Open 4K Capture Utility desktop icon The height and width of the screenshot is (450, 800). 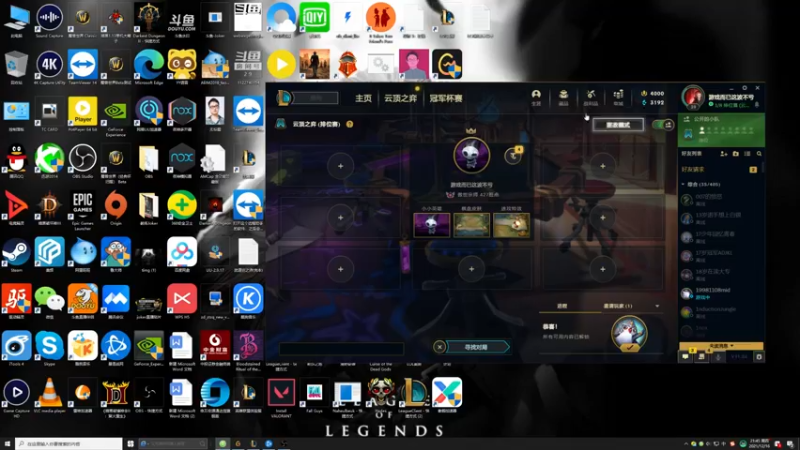[49, 66]
